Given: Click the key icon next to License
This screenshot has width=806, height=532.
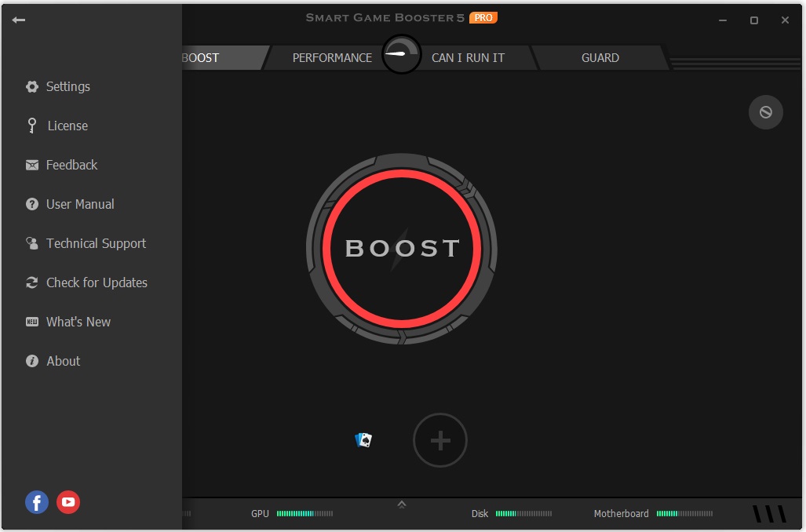Looking at the screenshot, I should point(32,126).
